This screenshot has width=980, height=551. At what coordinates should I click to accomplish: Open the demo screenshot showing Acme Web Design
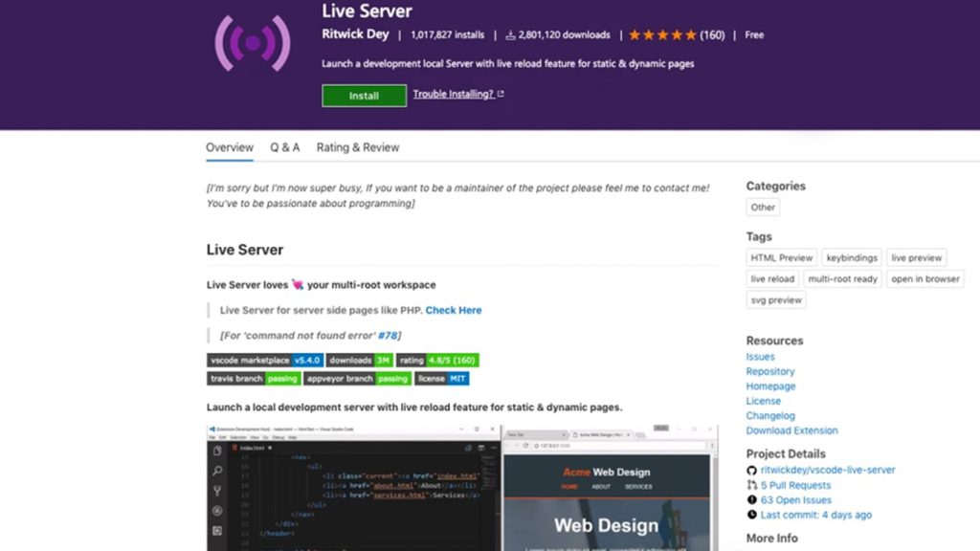(462, 487)
